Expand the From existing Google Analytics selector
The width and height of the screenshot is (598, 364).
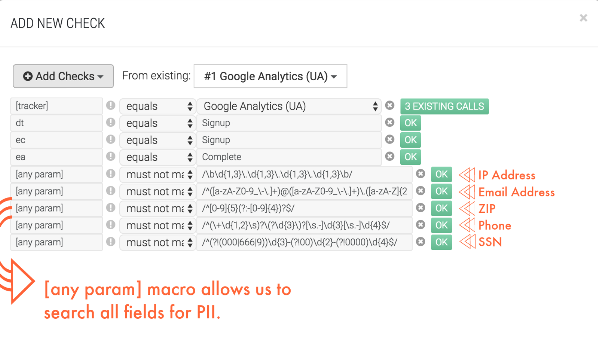pos(270,76)
